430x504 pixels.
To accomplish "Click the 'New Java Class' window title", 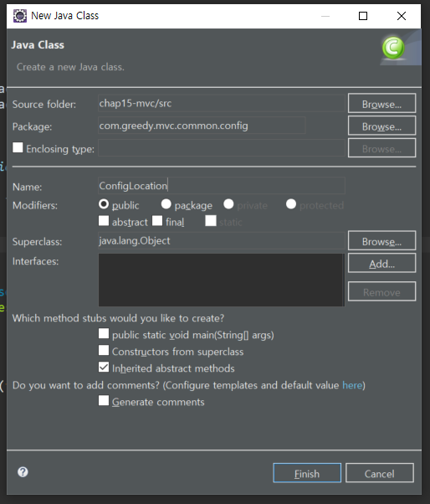I will coord(65,16).
